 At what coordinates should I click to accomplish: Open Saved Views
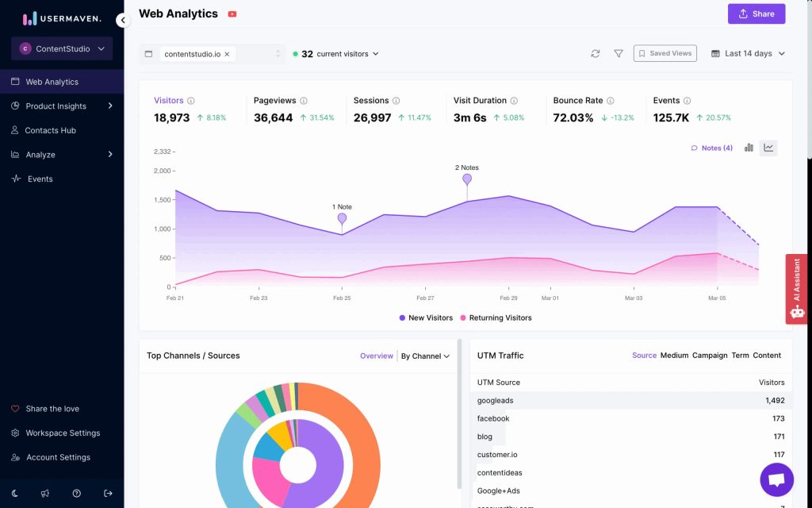(x=665, y=53)
